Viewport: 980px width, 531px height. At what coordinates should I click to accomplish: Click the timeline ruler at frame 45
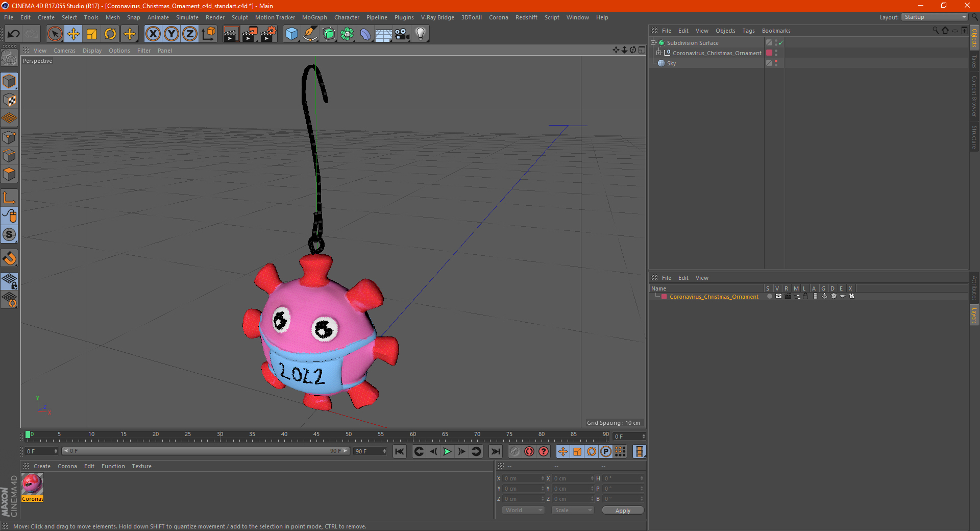[x=316, y=436]
